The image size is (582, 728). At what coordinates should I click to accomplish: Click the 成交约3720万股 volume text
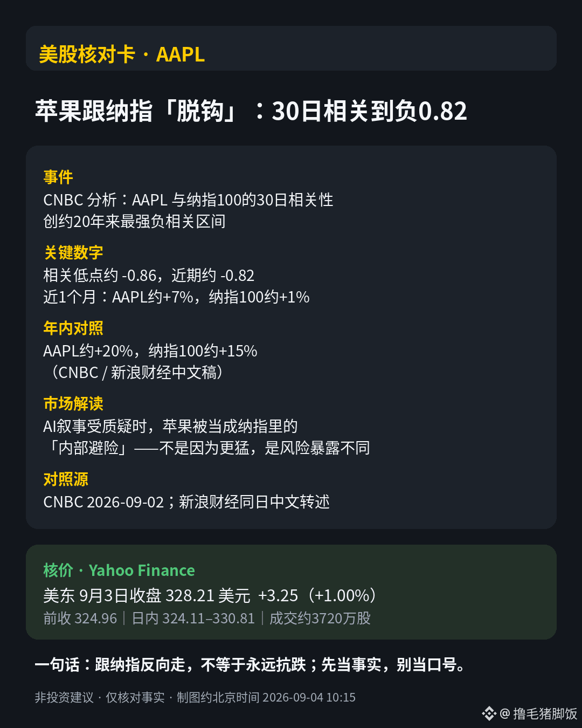coord(320,618)
